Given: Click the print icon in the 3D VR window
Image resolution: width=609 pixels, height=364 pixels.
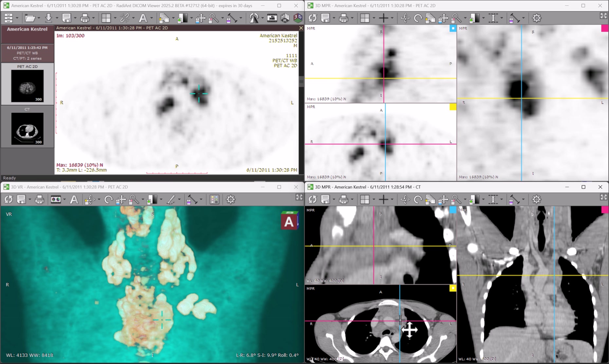Looking at the screenshot, I should (x=39, y=199).
